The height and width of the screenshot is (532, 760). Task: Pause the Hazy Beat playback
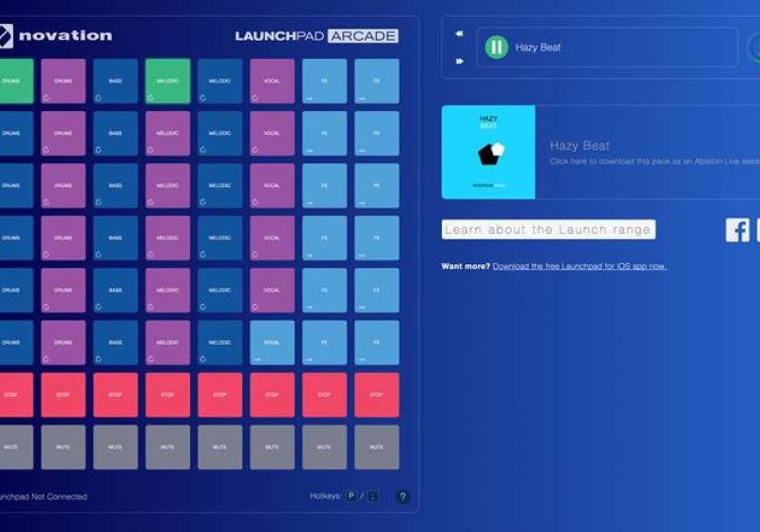[x=496, y=47]
